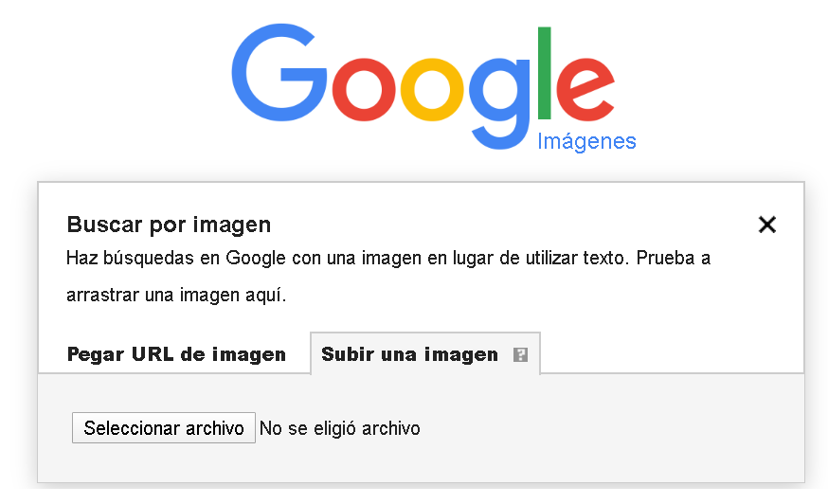Select the Subir una imagen tab

410,354
